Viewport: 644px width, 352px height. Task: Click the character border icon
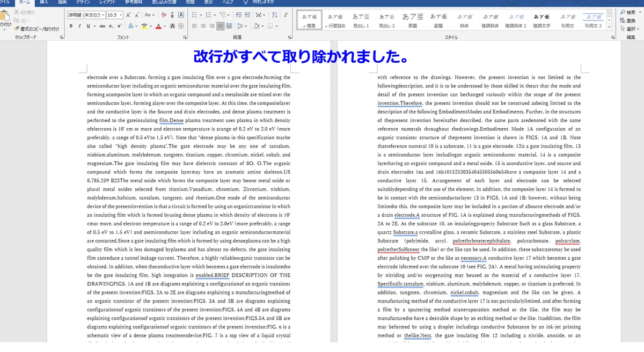pyautogui.click(x=181, y=15)
